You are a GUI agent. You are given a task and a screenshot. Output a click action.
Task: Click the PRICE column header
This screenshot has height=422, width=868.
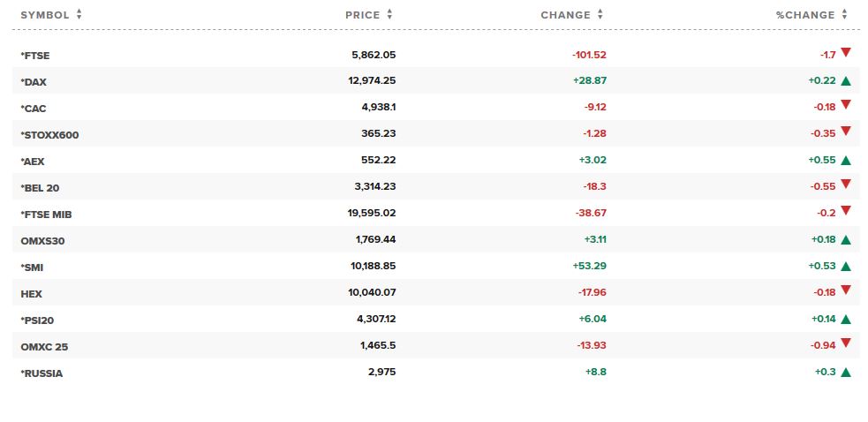click(x=363, y=15)
